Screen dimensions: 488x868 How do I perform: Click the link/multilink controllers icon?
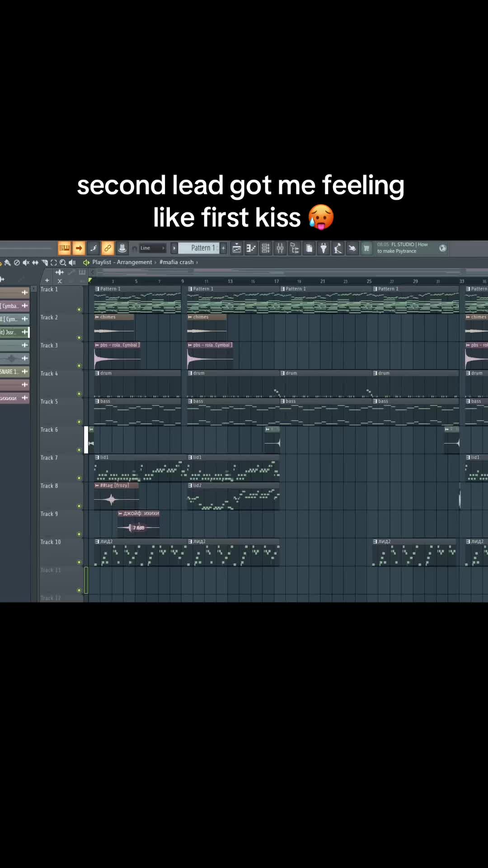coord(108,248)
